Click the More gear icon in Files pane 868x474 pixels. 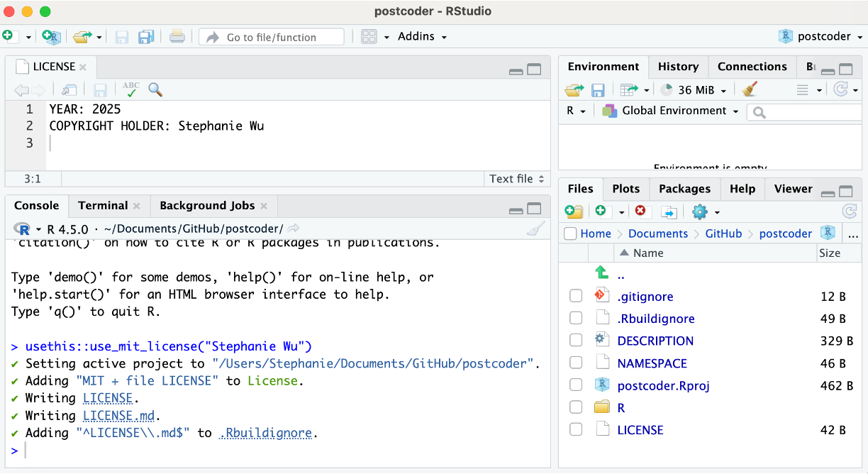tap(700, 211)
